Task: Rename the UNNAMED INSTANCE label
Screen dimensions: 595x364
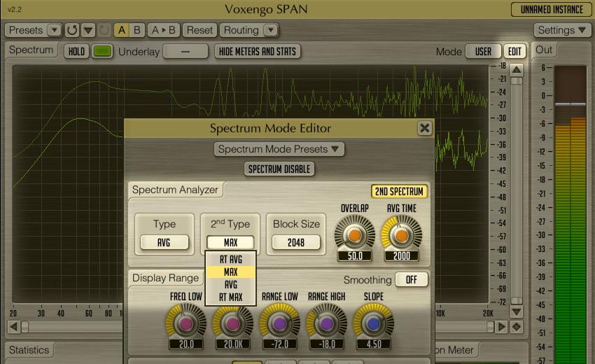Action: (552, 10)
